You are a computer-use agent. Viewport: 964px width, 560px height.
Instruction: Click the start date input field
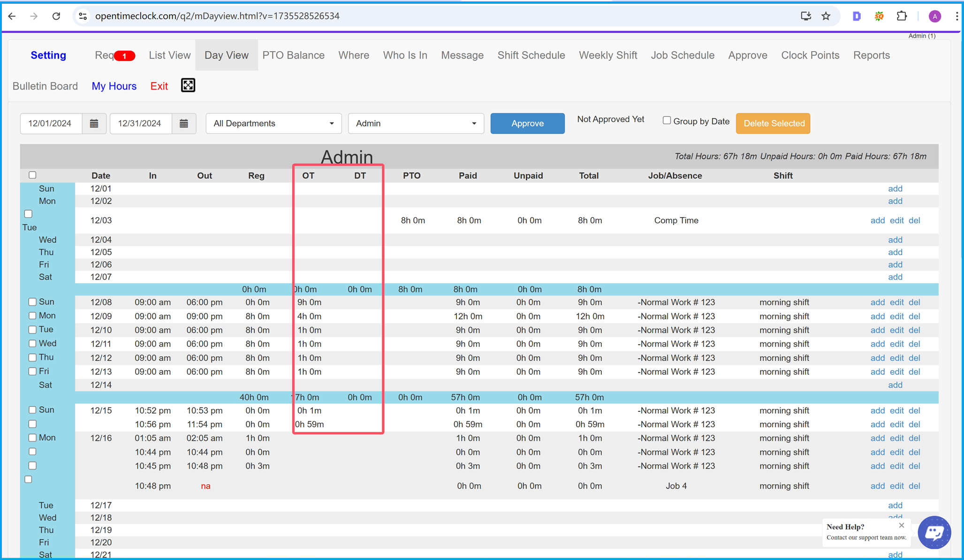51,123
